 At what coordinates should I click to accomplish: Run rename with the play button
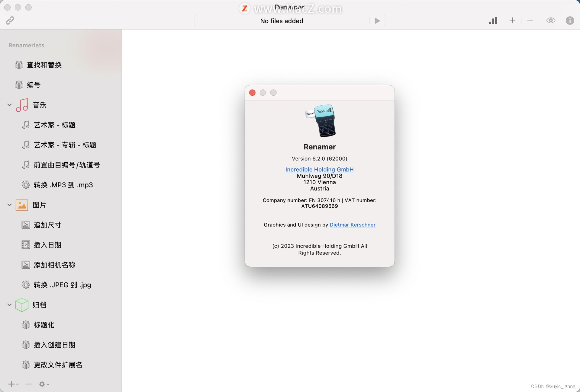(377, 21)
